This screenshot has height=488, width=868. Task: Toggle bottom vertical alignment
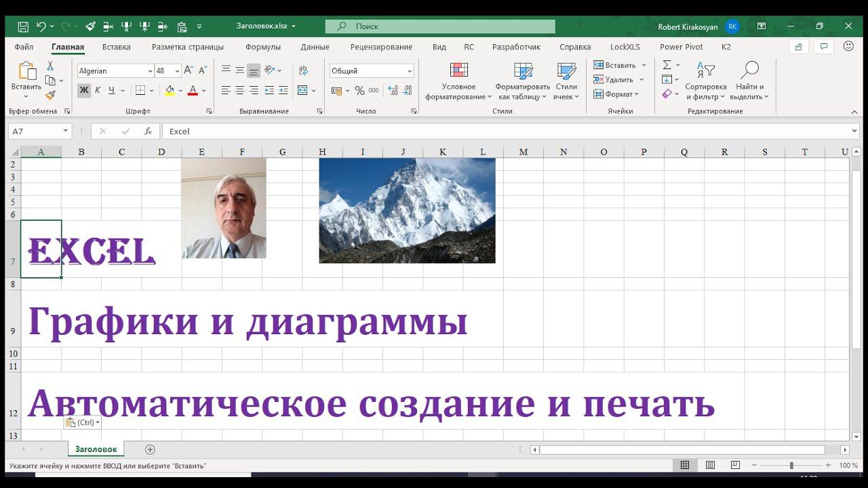coord(254,70)
